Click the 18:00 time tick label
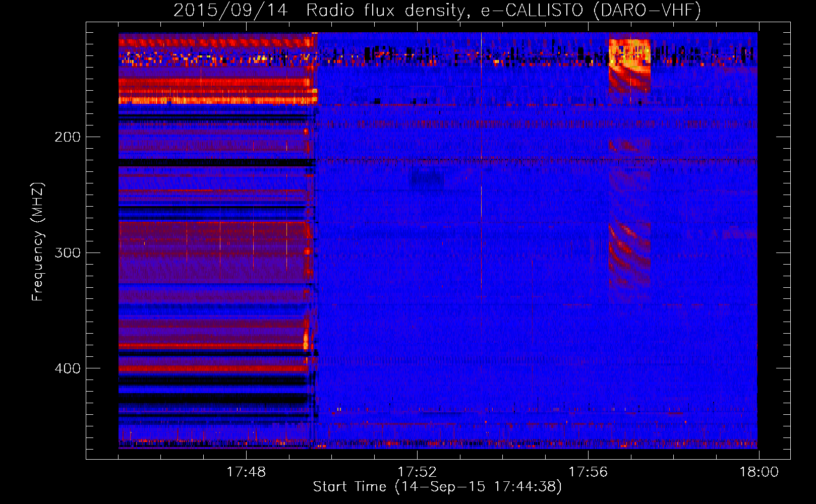The image size is (816, 504). (759, 472)
